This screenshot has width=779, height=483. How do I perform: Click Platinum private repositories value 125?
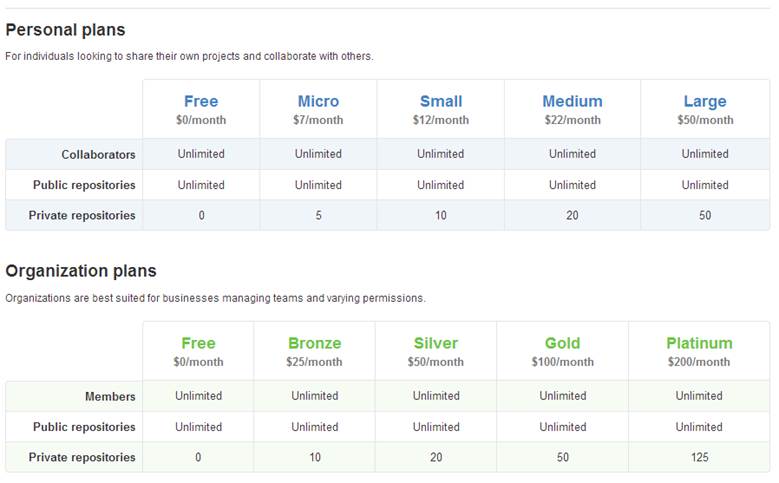tap(699, 457)
